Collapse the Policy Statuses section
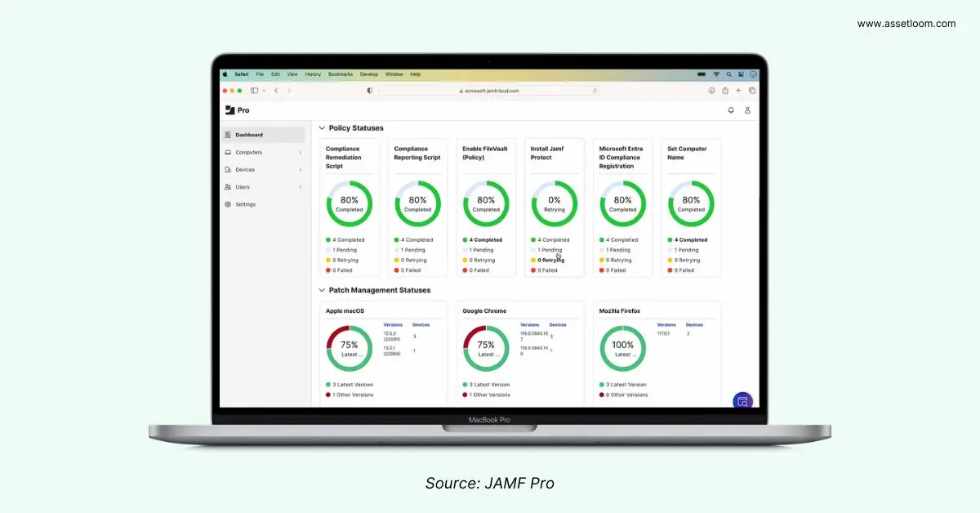 [322, 128]
